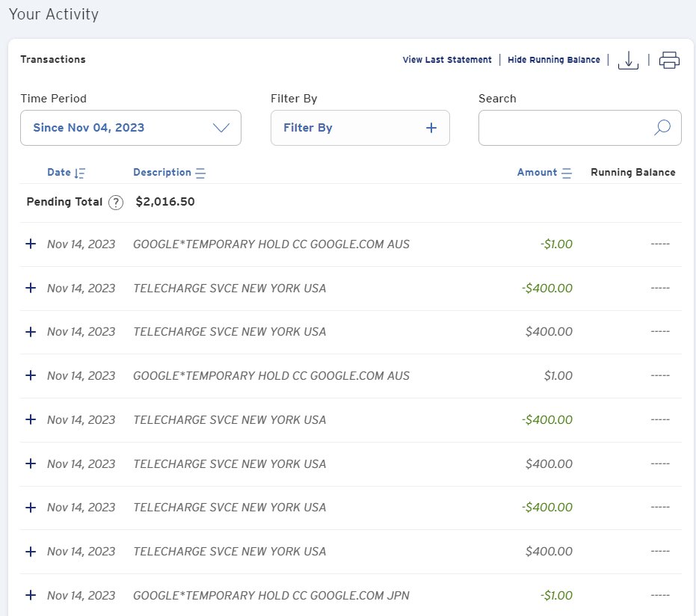696x616 pixels.
Task: Click the Pending Total help question mark
Action: tap(115, 203)
